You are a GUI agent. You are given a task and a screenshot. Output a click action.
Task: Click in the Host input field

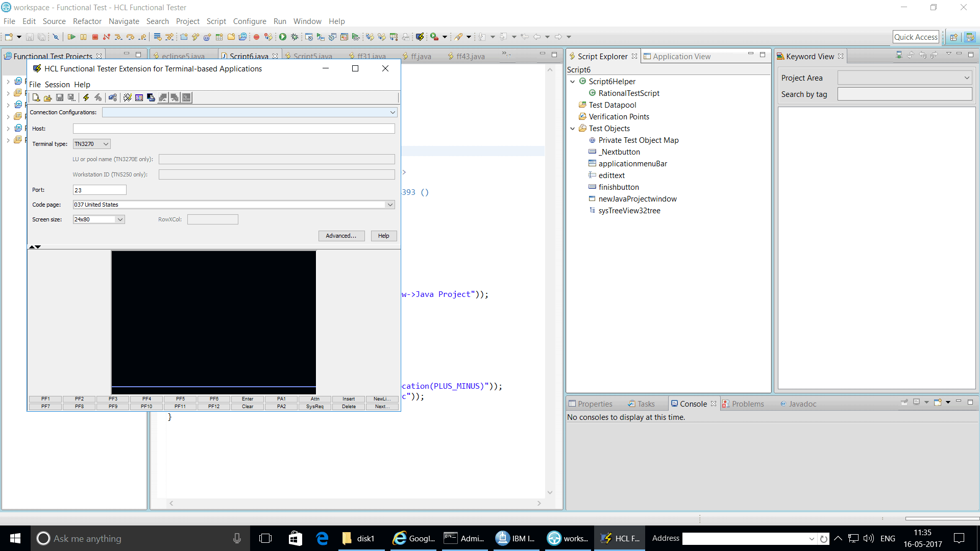[234, 129]
